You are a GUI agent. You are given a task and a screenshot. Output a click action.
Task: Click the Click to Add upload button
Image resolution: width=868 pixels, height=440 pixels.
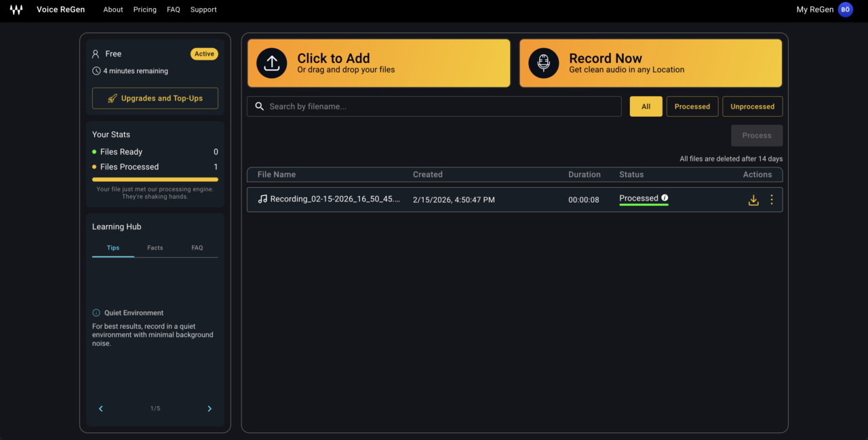pyautogui.click(x=378, y=63)
